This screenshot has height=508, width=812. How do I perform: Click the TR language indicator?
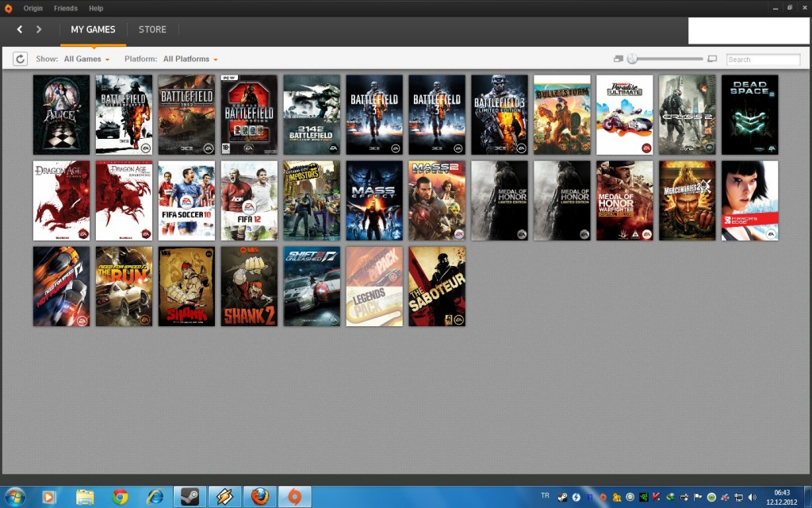[x=545, y=496]
